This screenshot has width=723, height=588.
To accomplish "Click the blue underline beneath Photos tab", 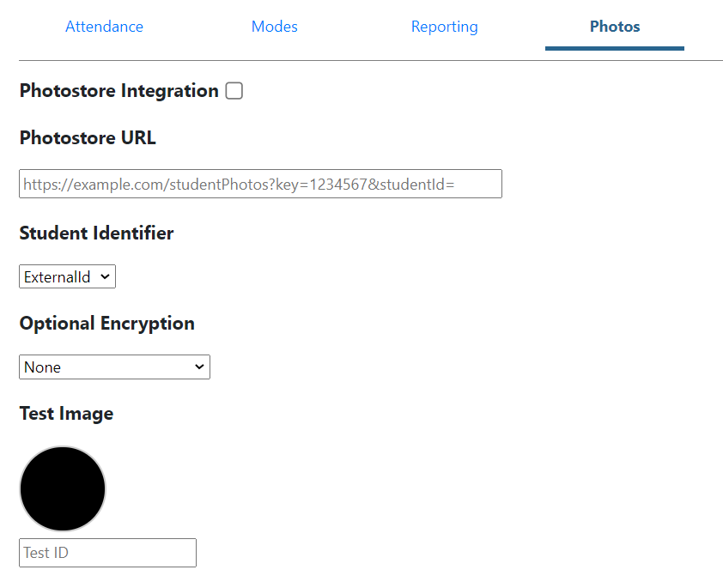I will coord(614,48).
